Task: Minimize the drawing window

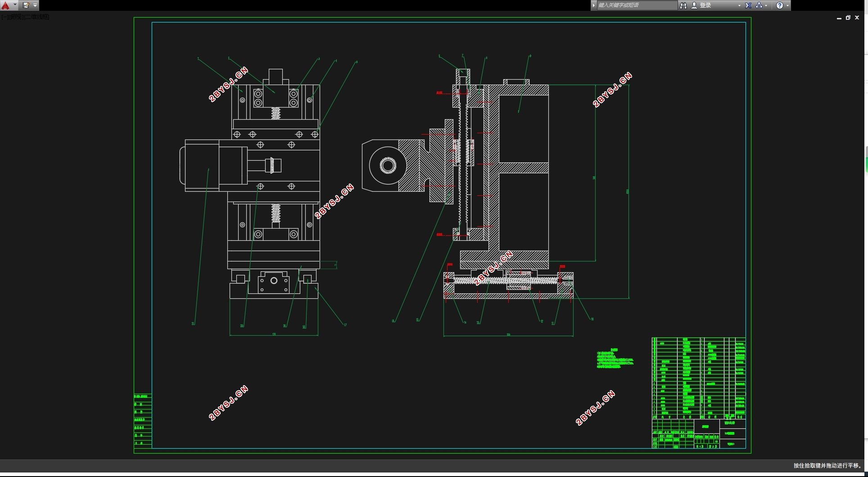Action: pyautogui.click(x=839, y=18)
